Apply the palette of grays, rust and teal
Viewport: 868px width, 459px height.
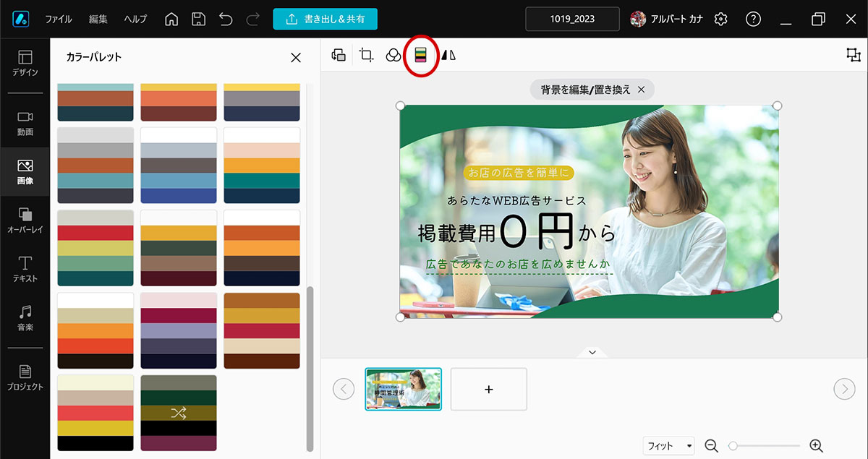click(x=95, y=166)
